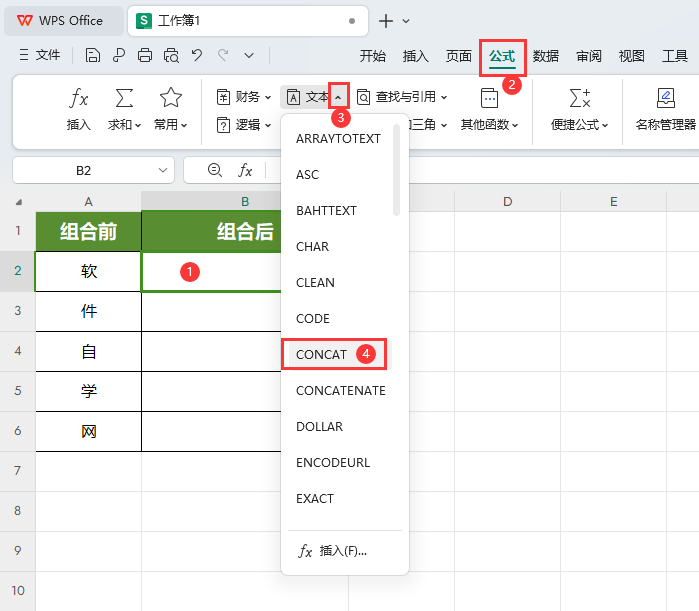
Task: Open the Lookup and Reference functions
Action: pos(402,97)
